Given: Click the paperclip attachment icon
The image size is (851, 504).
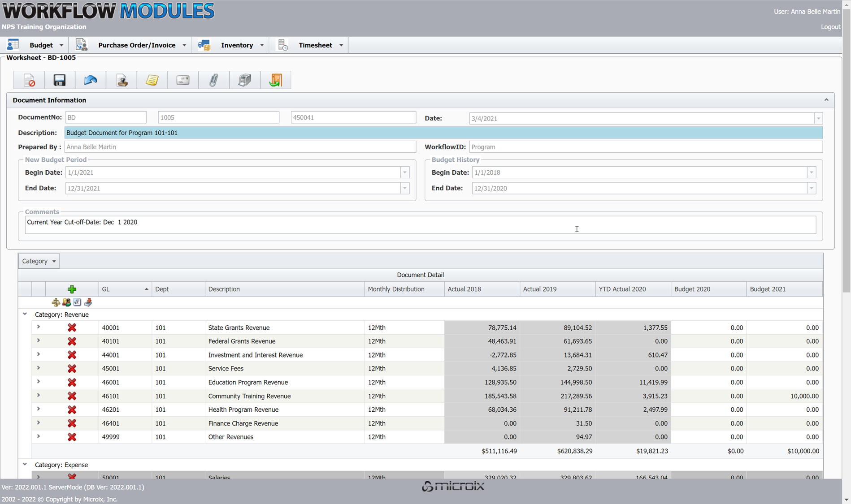Looking at the screenshot, I should 213,80.
